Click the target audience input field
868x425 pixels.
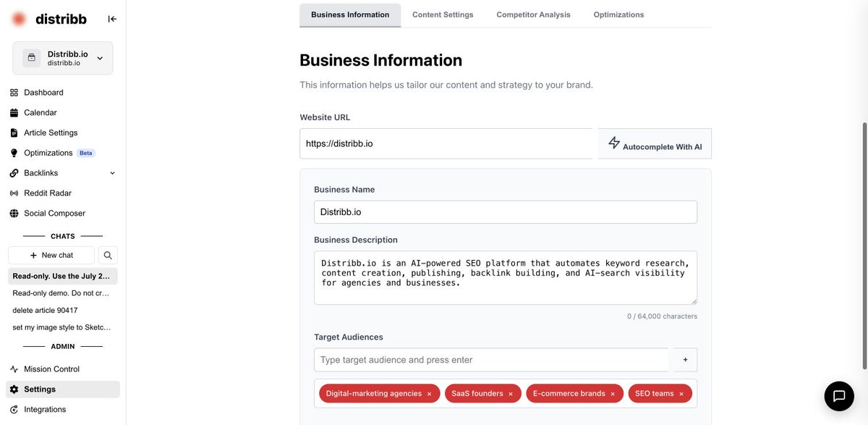491,360
